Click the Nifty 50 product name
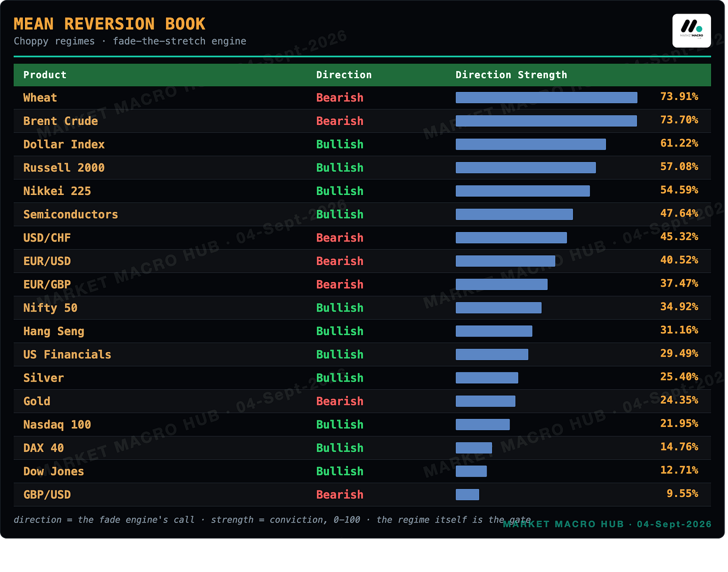The image size is (728, 572). click(50, 308)
